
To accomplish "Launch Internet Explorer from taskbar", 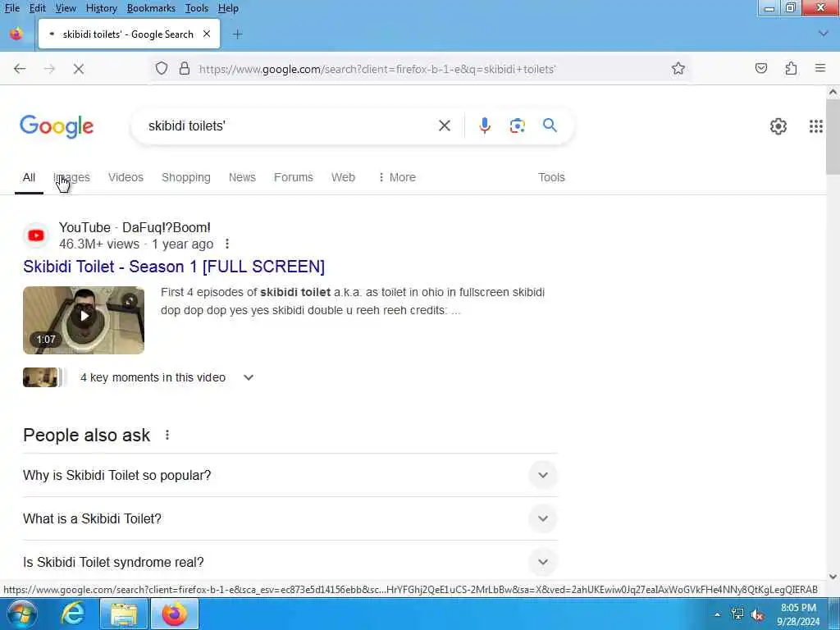I will (x=72, y=614).
